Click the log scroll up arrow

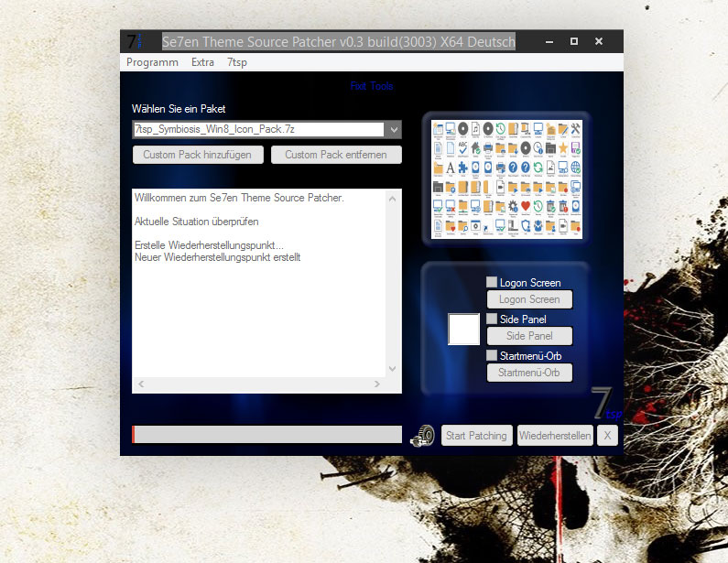click(392, 199)
